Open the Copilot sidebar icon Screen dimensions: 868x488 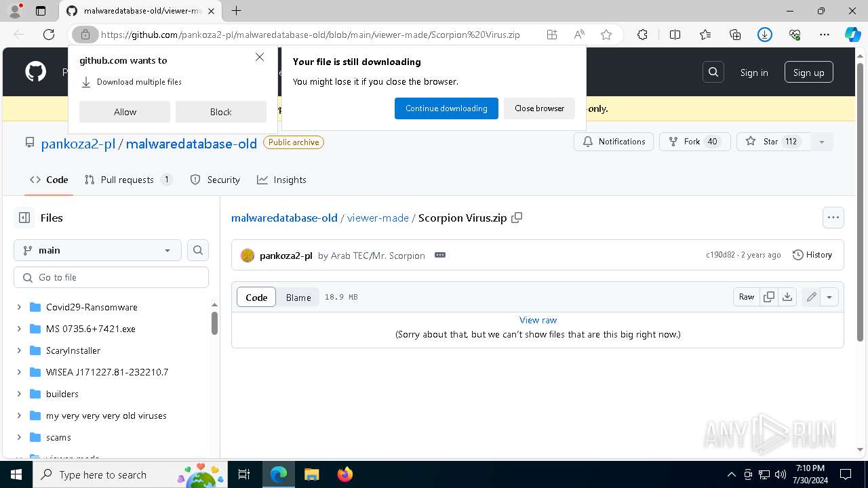pyautogui.click(x=852, y=35)
